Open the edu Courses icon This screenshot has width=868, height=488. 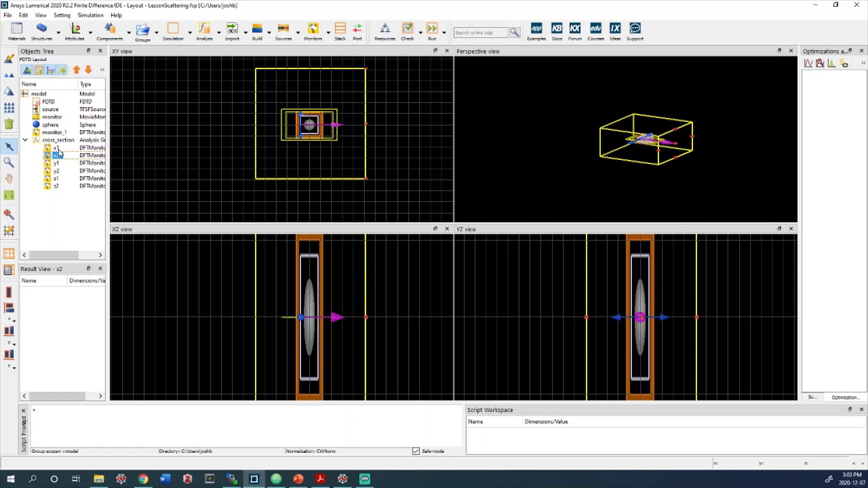tap(595, 28)
